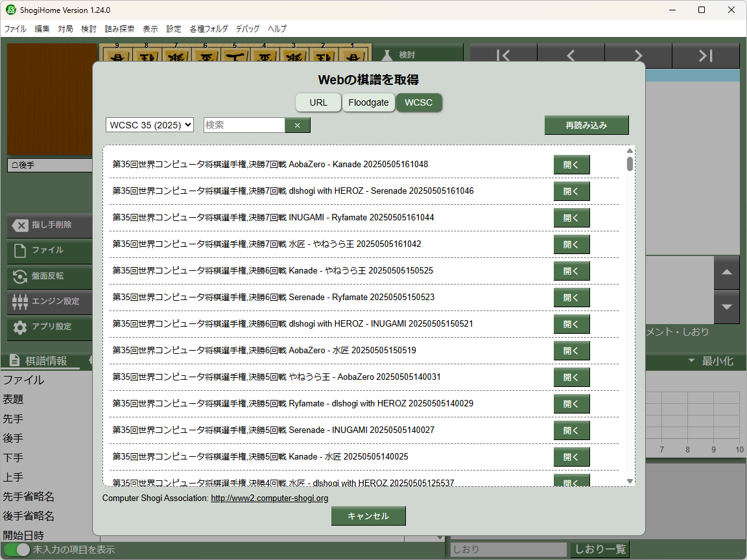This screenshot has width=747, height=560.
Task: Open the ヘルプ menu
Action: [278, 29]
